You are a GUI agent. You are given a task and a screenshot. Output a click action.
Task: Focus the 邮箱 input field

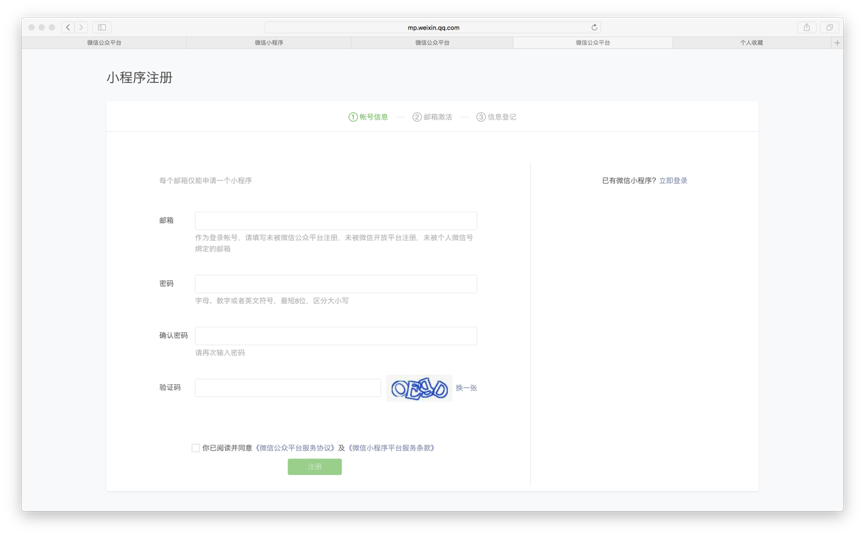point(336,220)
